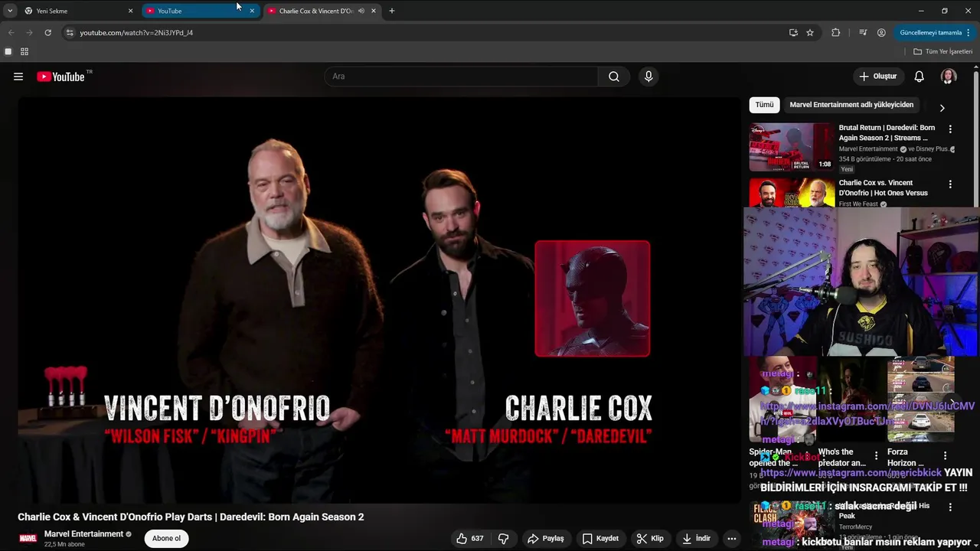This screenshot has width=980, height=551.
Task: Open Tüm Yer İşaretleri bookmarks folder
Action: [x=943, y=51]
